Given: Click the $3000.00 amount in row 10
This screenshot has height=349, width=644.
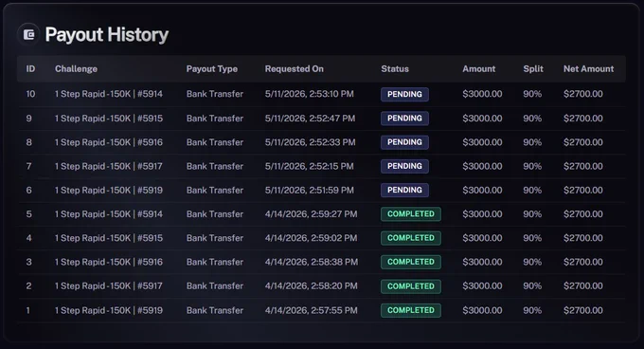Looking at the screenshot, I should tap(482, 94).
